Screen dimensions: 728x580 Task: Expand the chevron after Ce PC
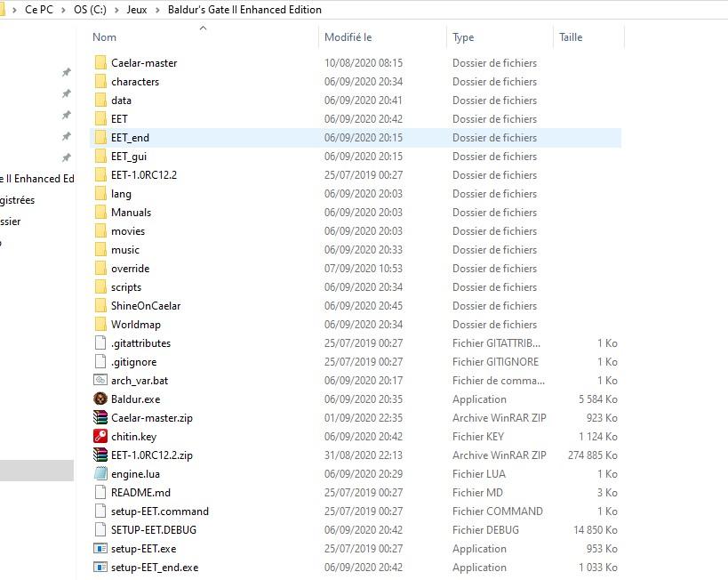pos(64,10)
